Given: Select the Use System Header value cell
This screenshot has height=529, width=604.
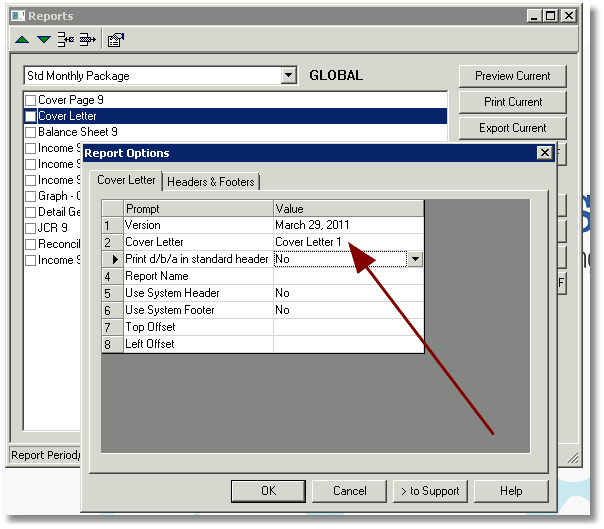Looking at the screenshot, I should [348, 293].
